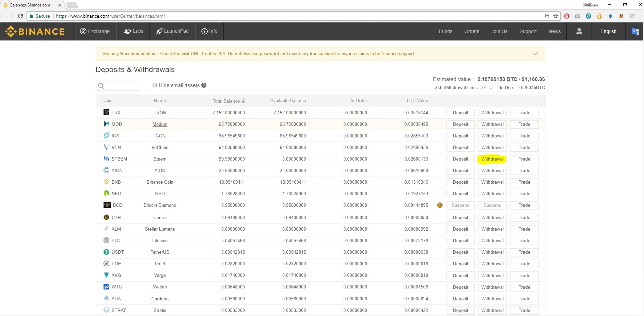Open the Support page
The width and height of the screenshot is (644, 316).
coord(528,31)
